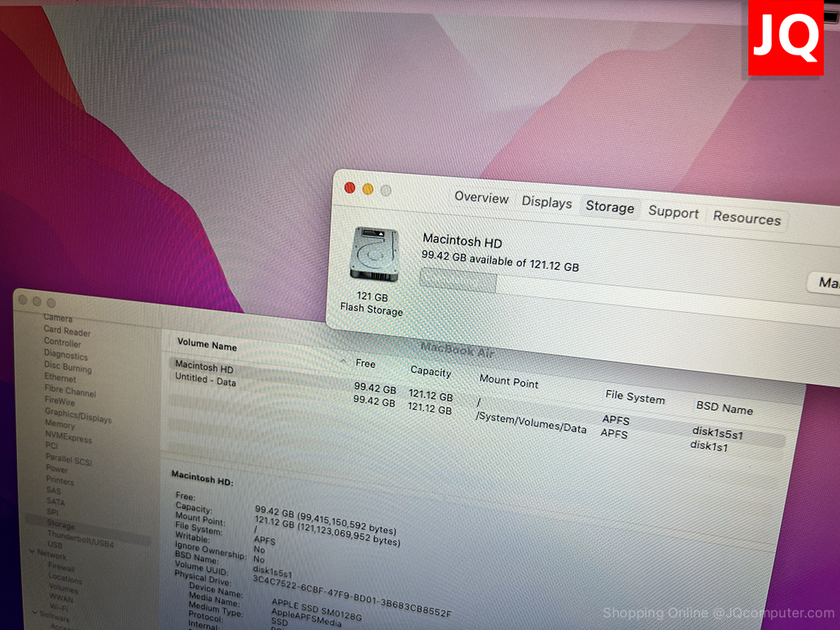Click the '121 GB Flash Storage' label
The image size is (840, 630).
(x=372, y=304)
